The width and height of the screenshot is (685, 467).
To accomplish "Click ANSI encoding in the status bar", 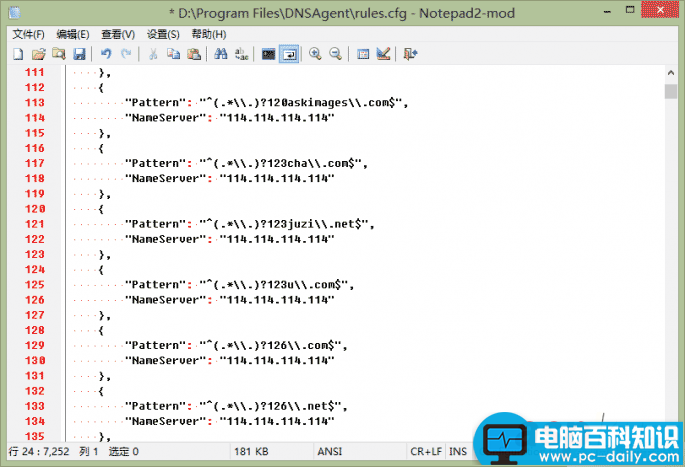I will tap(330, 451).
